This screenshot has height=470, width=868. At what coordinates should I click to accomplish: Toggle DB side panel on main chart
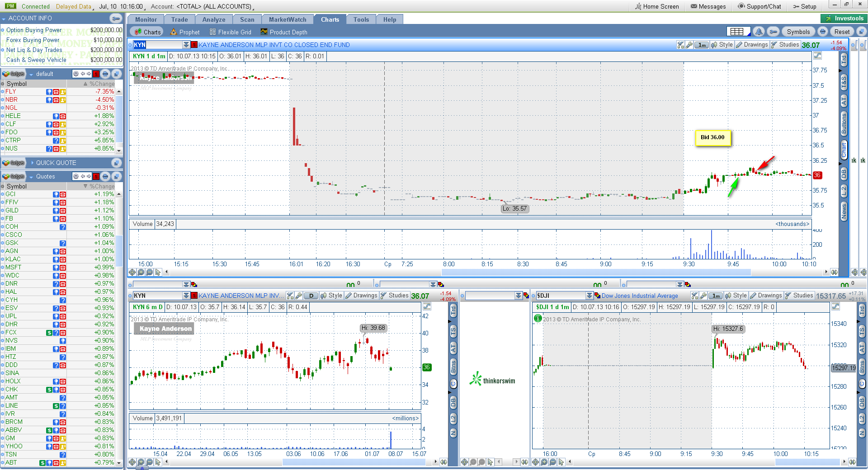[844, 174]
